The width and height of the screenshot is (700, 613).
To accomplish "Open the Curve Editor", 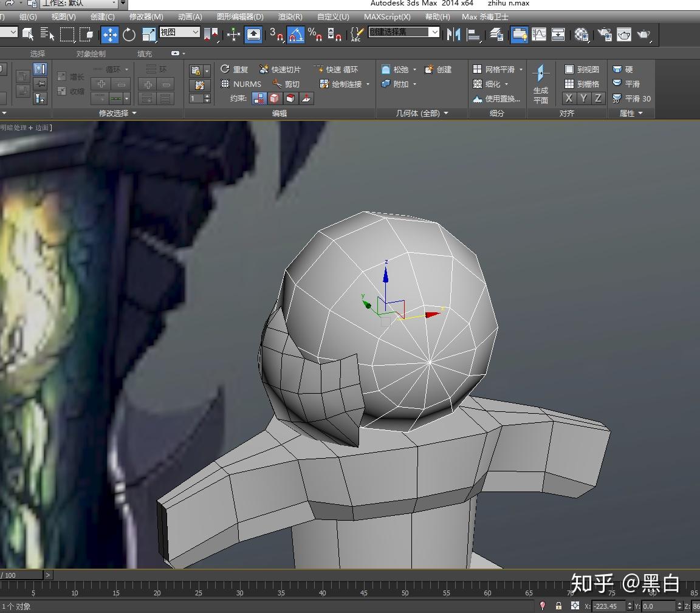I will click(539, 35).
